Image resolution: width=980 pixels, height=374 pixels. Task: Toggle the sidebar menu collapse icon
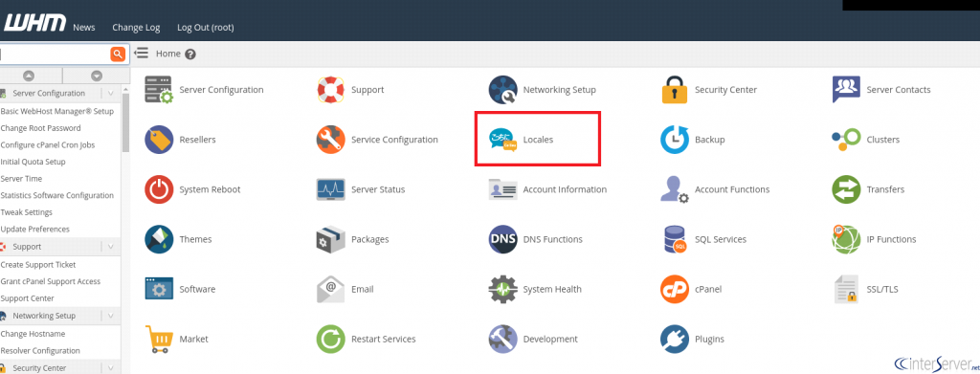142,53
